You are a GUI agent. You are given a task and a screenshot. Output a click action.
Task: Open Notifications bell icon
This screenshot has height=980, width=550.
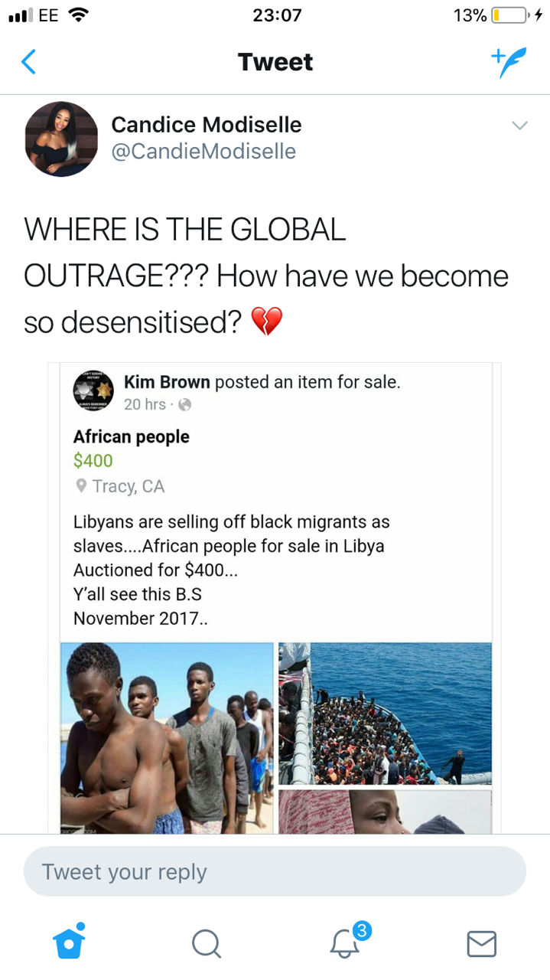click(345, 943)
